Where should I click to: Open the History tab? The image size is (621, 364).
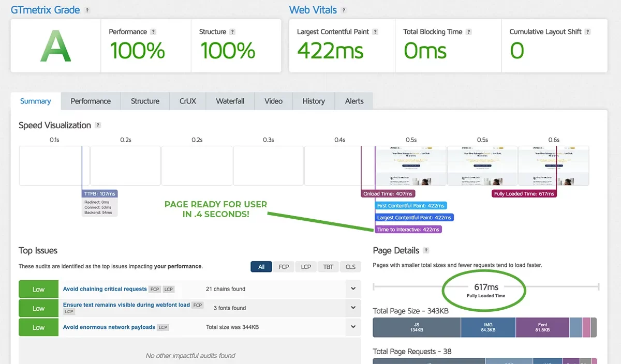click(x=314, y=101)
